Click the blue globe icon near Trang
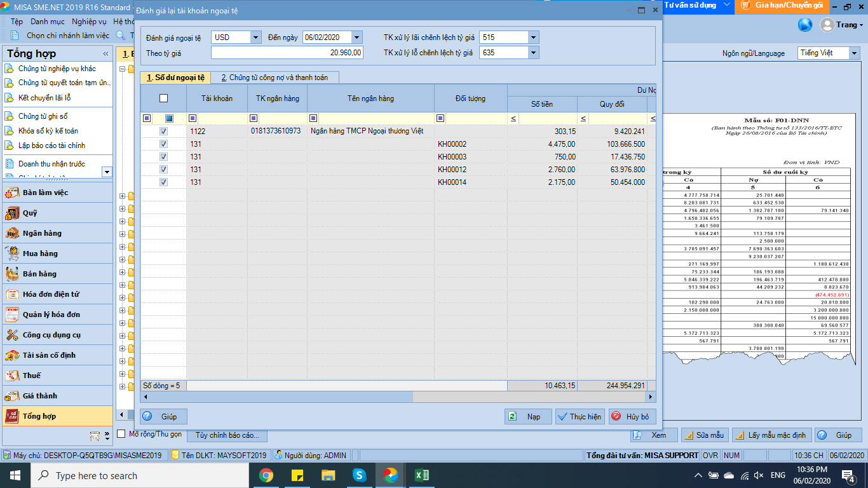 click(x=806, y=25)
